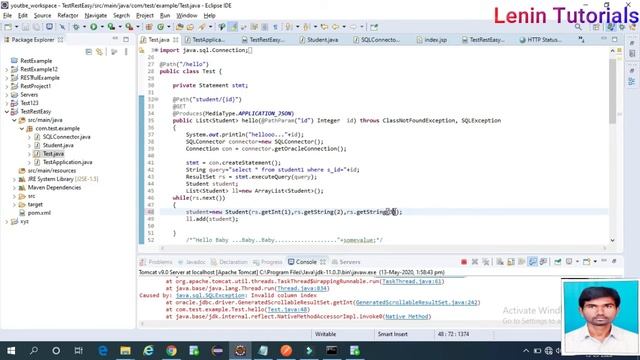
Task: Open the Project menu
Action: tap(145, 16)
